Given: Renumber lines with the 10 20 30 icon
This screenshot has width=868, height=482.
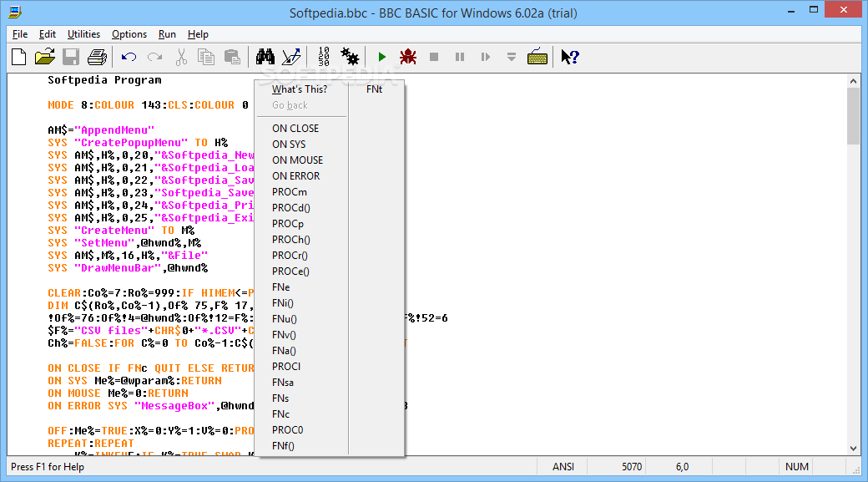Looking at the screenshot, I should click(324, 57).
